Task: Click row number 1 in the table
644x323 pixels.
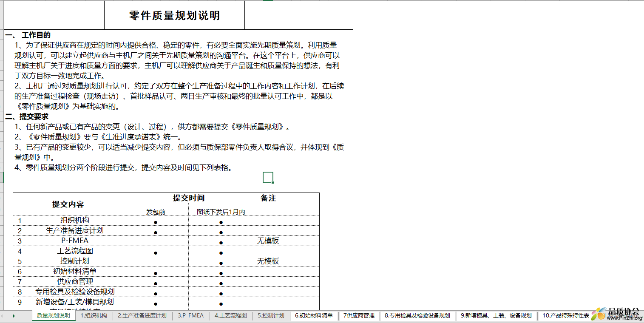Action: pos(20,221)
